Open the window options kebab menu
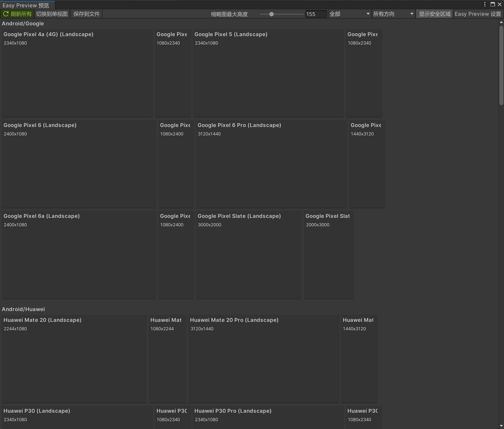 485,4
